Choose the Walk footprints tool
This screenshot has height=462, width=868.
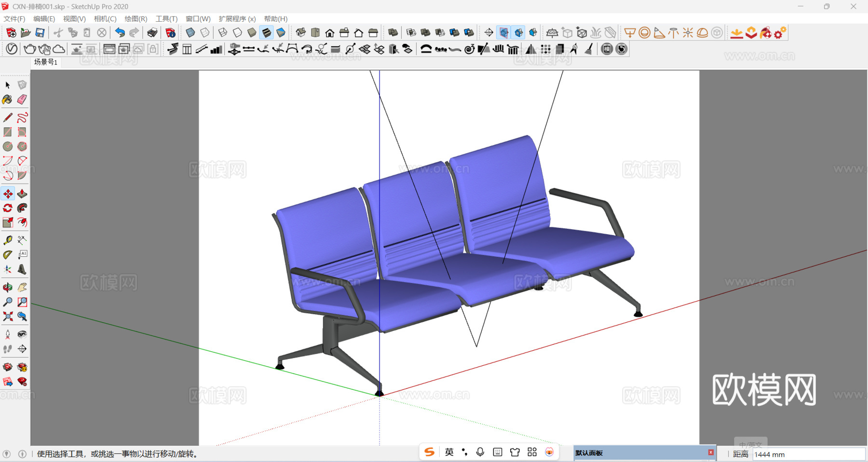[8, 349]
